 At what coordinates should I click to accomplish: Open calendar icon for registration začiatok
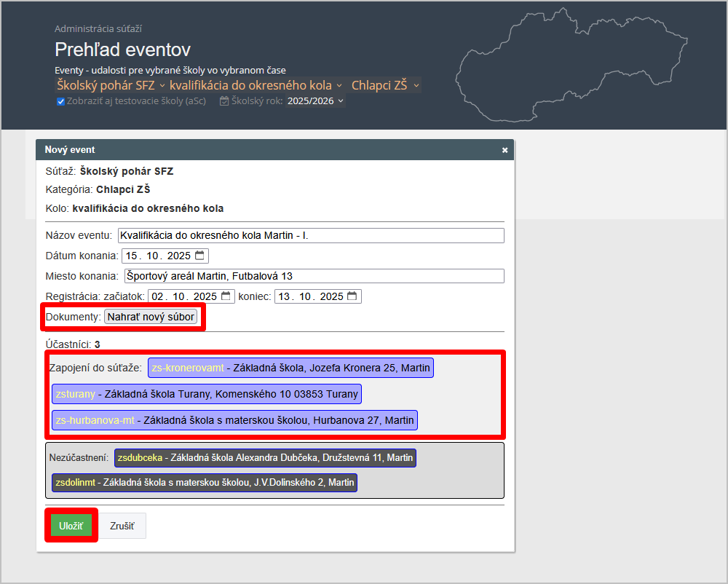click(x=226, y=296)
